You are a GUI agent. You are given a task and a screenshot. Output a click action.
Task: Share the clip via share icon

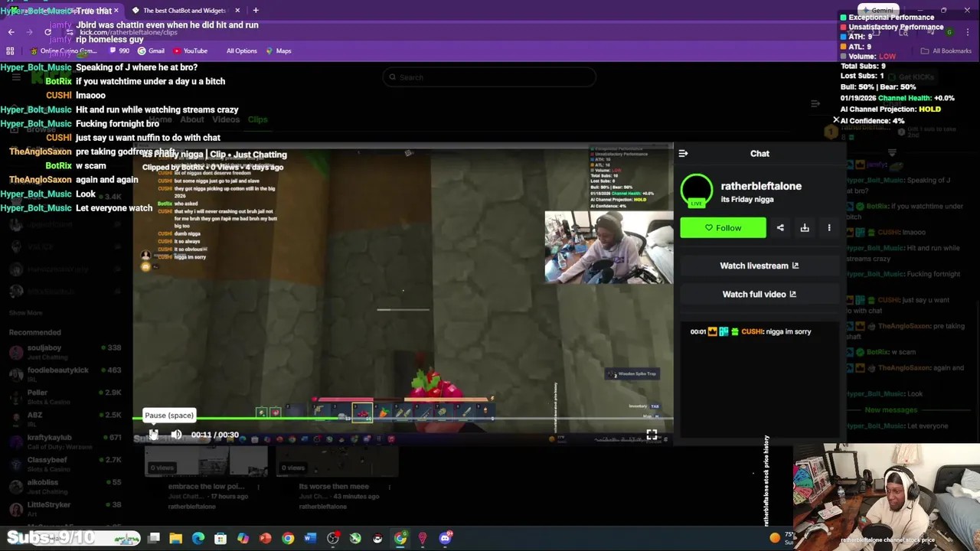click(x=780, y=227)
